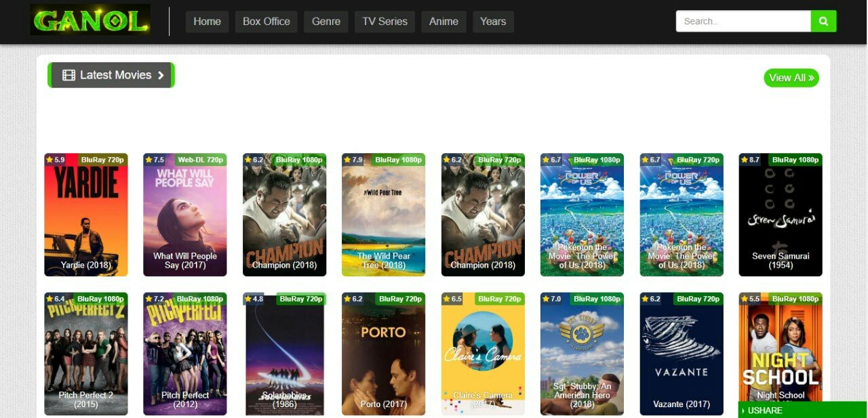
Task: Click the BluRay 1080p badge on Night School
Action: click(795, 299)
